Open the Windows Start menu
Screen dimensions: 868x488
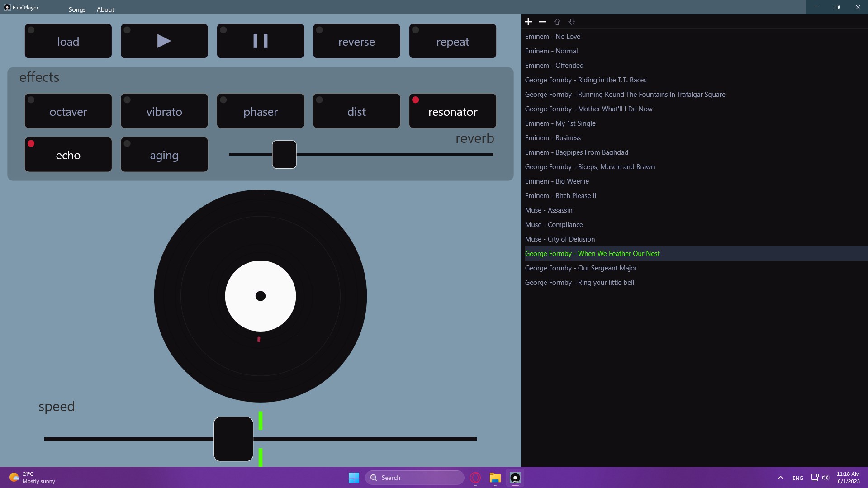point(353,477)
